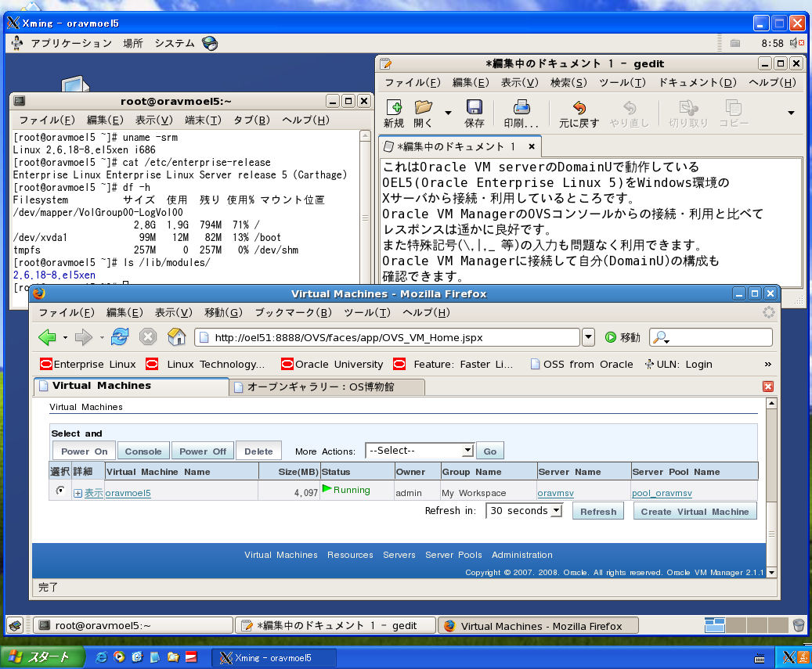Select the oravmoel5 virtual machine radio button
The height and width of the screenshot is (669, 812).
pyautogui.click(x=60, y=490)
